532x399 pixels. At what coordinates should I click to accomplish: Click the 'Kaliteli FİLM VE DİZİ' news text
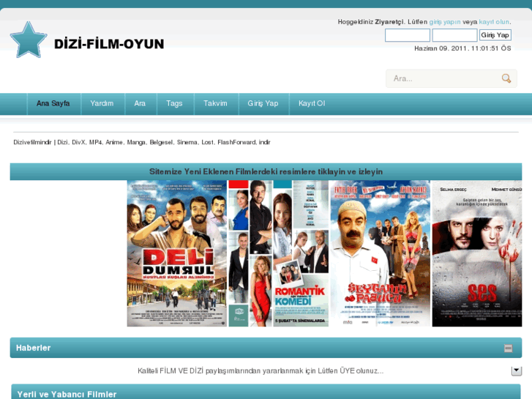coord(261,371)
